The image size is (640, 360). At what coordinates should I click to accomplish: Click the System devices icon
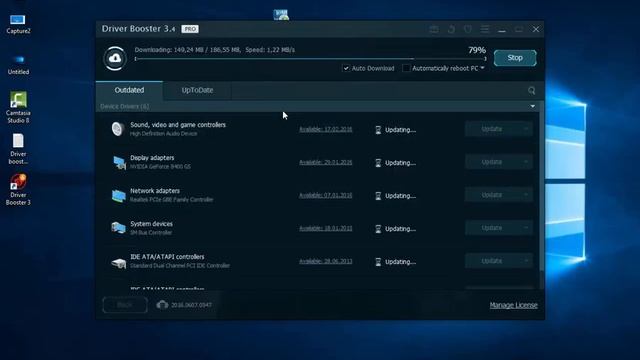point(118,228)
